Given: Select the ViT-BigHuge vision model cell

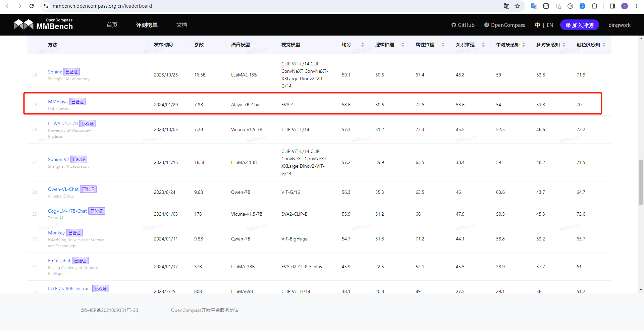Looking at the screenshot, I should pyautogui.click(x=294, y=239).
